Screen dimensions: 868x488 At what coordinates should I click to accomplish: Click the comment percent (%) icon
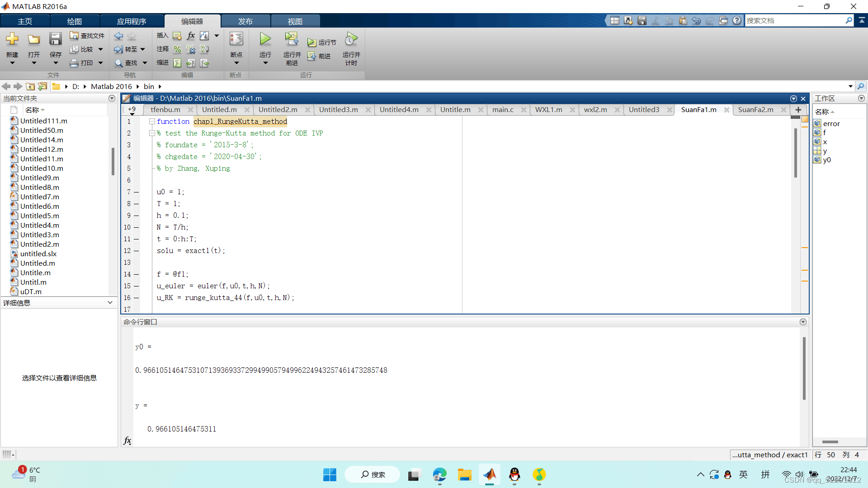[x=178, y=49]
